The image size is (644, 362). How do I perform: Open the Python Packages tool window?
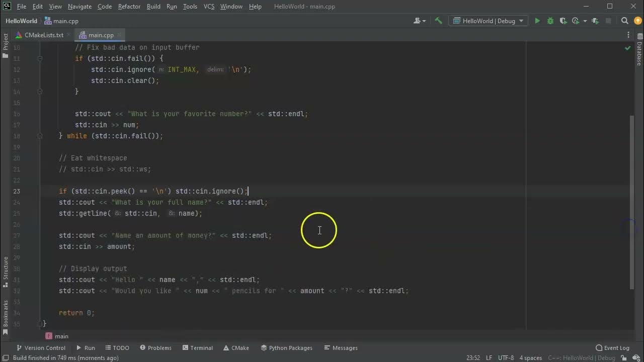point(286,348)
